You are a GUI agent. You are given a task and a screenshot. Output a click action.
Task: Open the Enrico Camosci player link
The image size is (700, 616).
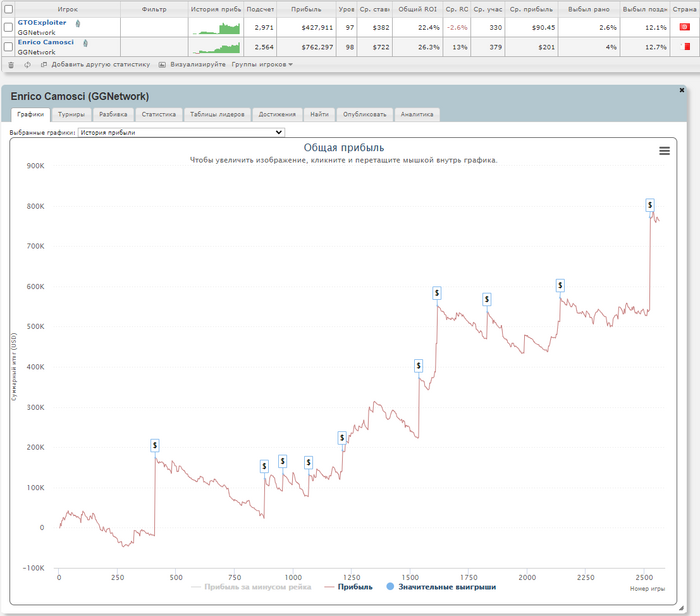[x=46, y=42]
